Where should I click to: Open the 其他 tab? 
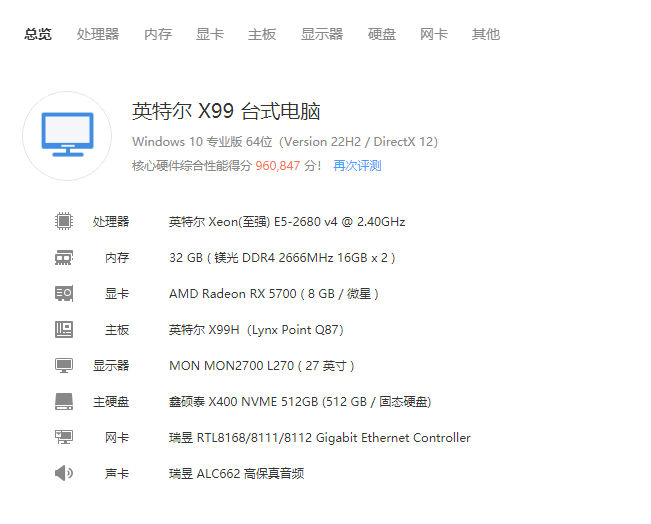pos(486,34)
